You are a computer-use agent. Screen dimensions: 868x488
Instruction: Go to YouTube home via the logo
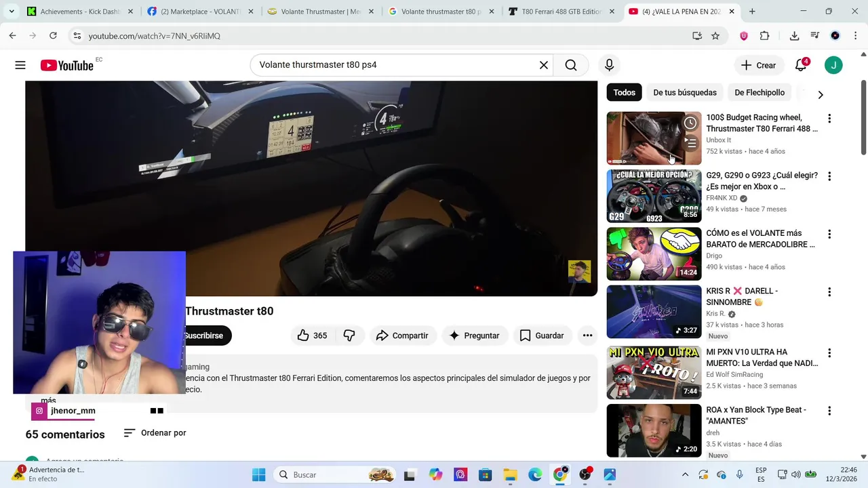tap(66, 65)
